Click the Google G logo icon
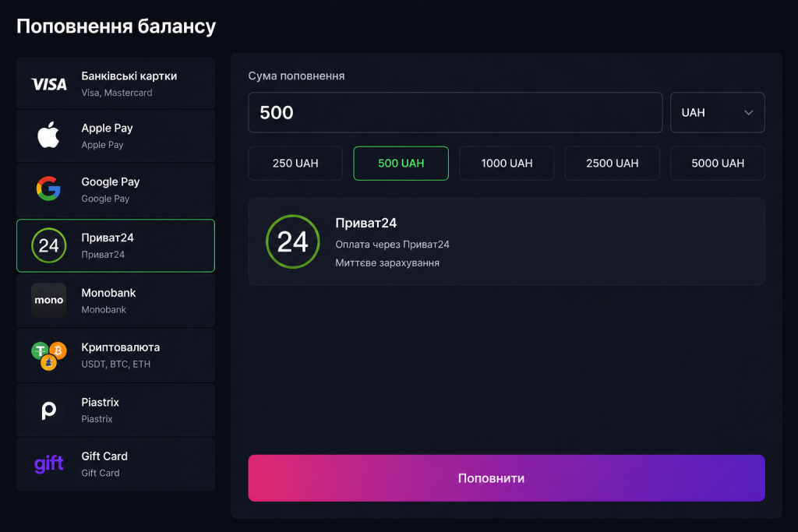 tap(48, 188)
